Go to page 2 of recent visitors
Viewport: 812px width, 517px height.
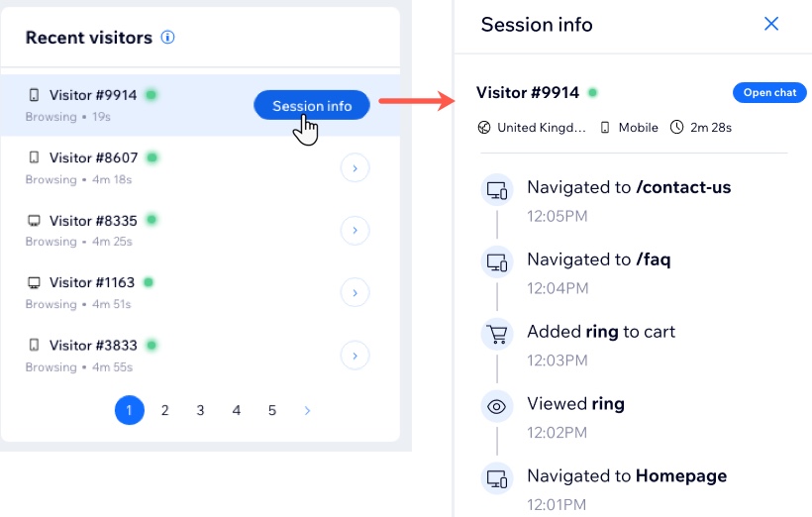coord(164,410)
